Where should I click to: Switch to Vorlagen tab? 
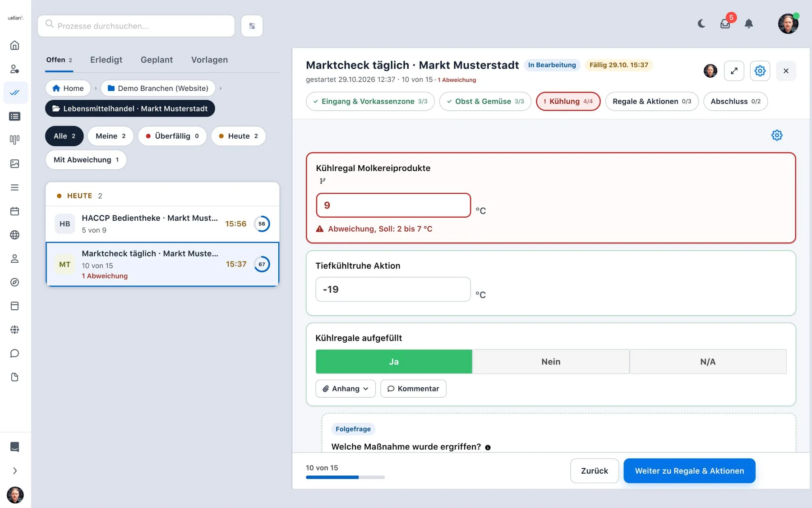click(x=209, y=60)
